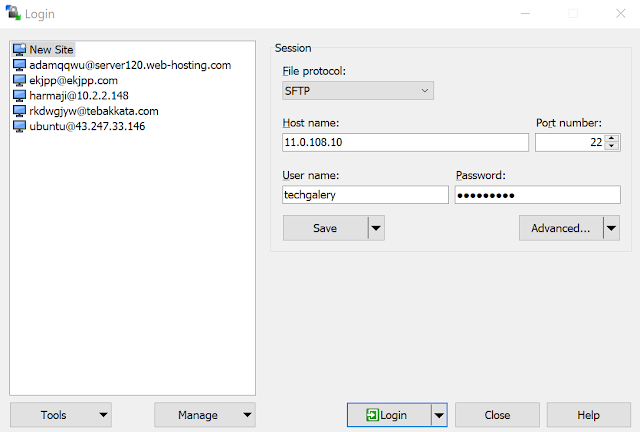Click the harmaji@10.2.2.148 site icon
The height and width of the screenshot is (432, 640).
tap(19, 96)
